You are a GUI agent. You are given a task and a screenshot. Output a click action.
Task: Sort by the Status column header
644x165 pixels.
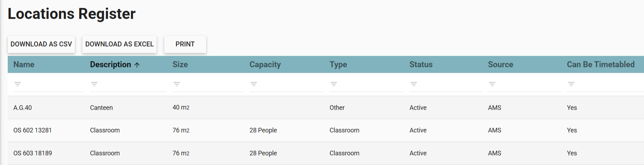[x=421, y=65]
